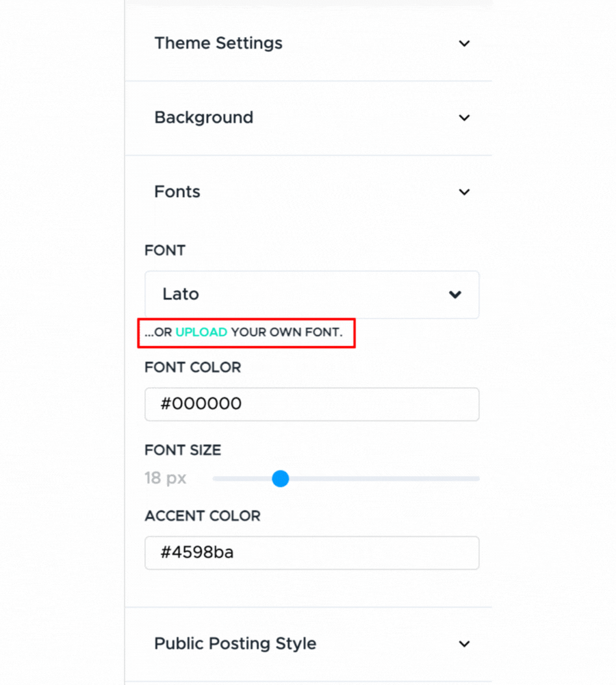
Task: Select the Background section heading text
Action: click(x=203, y=118)
